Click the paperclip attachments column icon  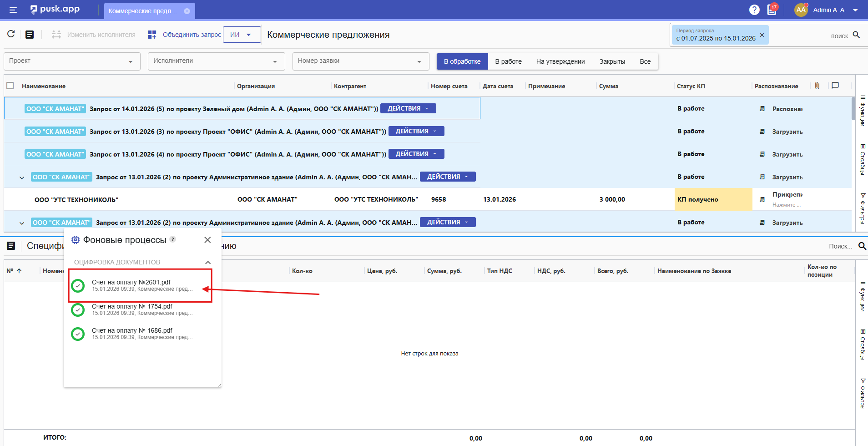click(x=817, y=86)
